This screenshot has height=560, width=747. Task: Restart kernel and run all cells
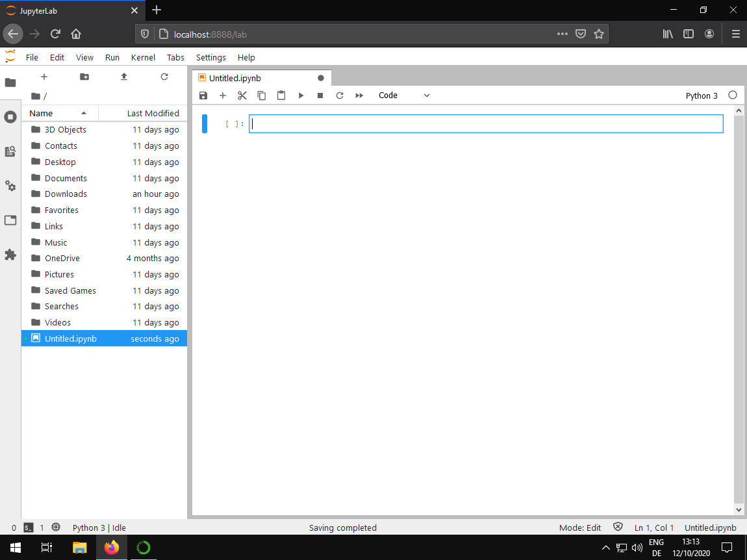pos(359,95)
